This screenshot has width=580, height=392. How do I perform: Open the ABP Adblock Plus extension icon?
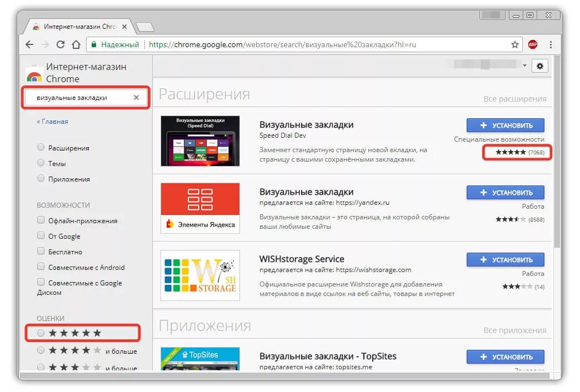(533, 45)
